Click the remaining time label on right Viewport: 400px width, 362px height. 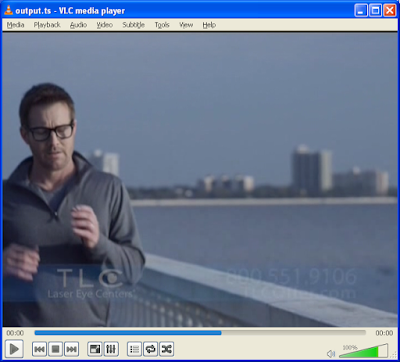coord(384,333)
